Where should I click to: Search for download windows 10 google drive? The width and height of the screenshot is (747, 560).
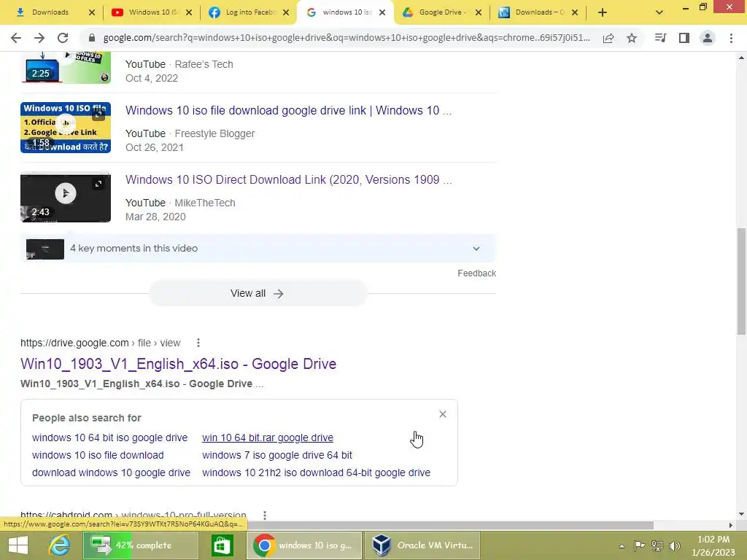point(111,472)
